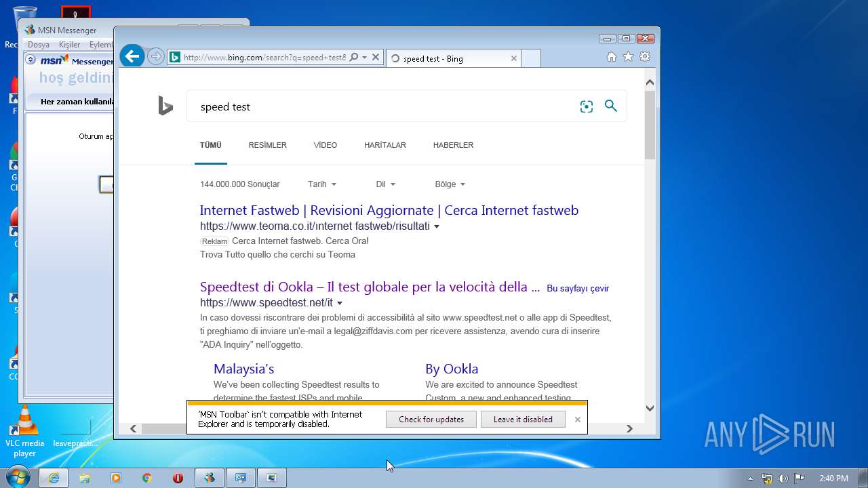
Task: Click Bing search magnifier button
Action: click(x=611, y=106)
